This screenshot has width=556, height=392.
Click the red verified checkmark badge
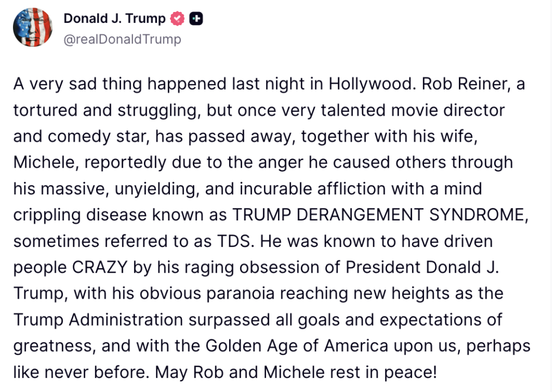[177, 19]
